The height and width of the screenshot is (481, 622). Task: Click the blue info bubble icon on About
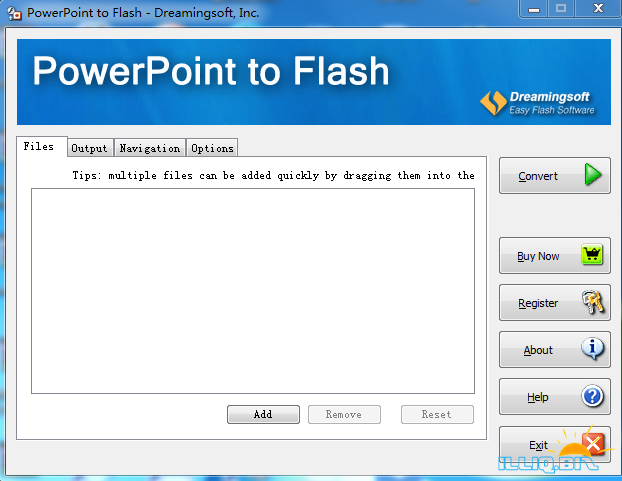(x=593, y=349)
